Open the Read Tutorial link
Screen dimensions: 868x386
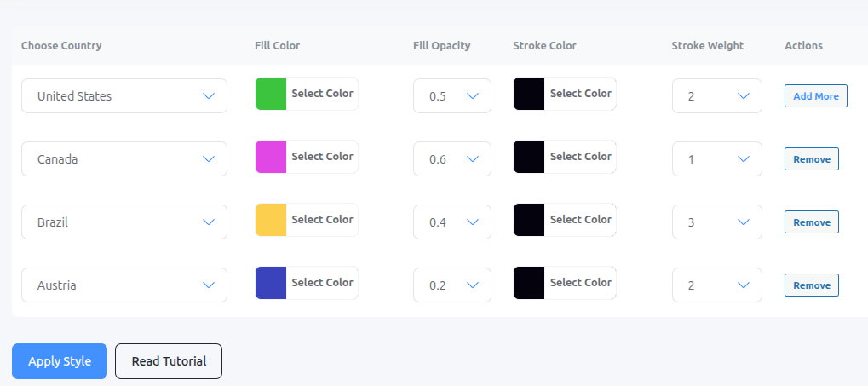point(169,361)
